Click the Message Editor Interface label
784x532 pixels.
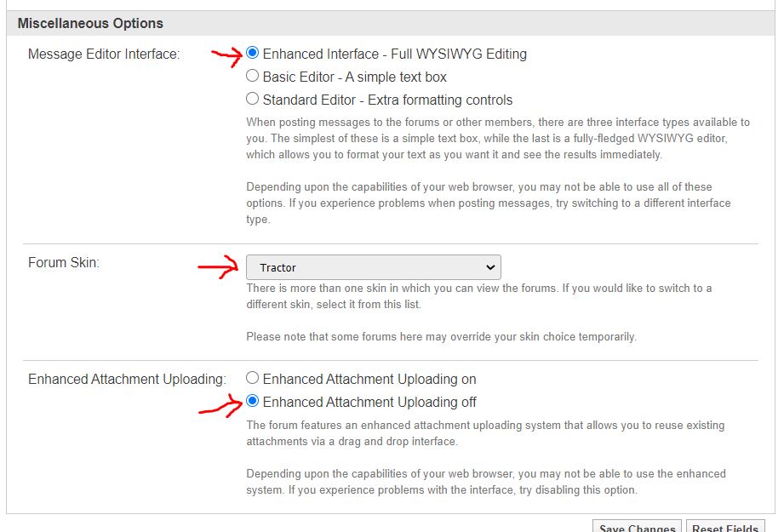click(104, 54)
